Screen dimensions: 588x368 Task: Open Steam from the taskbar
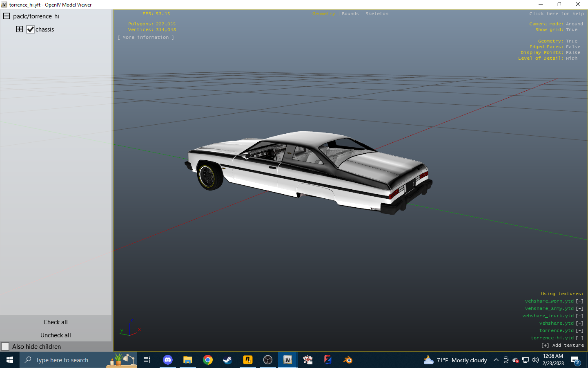pyautogui.click(x=227, y=360)
